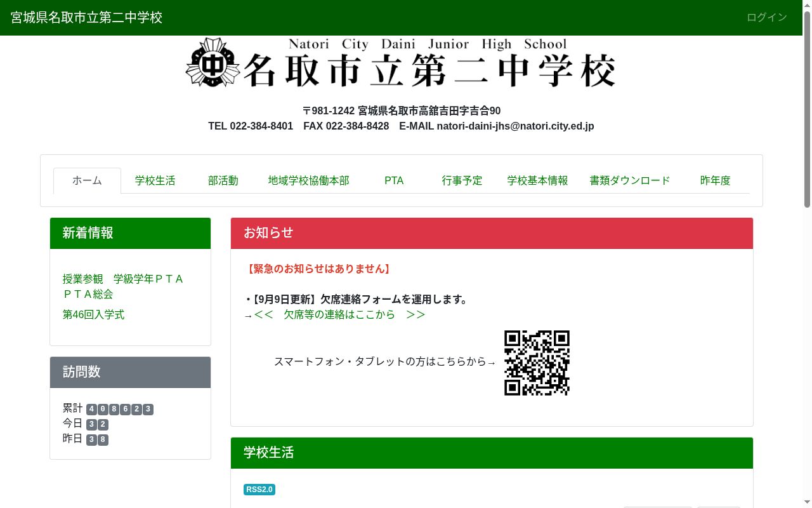Select the 学校基本情報 tab
The image size is (812, 508).
tap(538, 180)
